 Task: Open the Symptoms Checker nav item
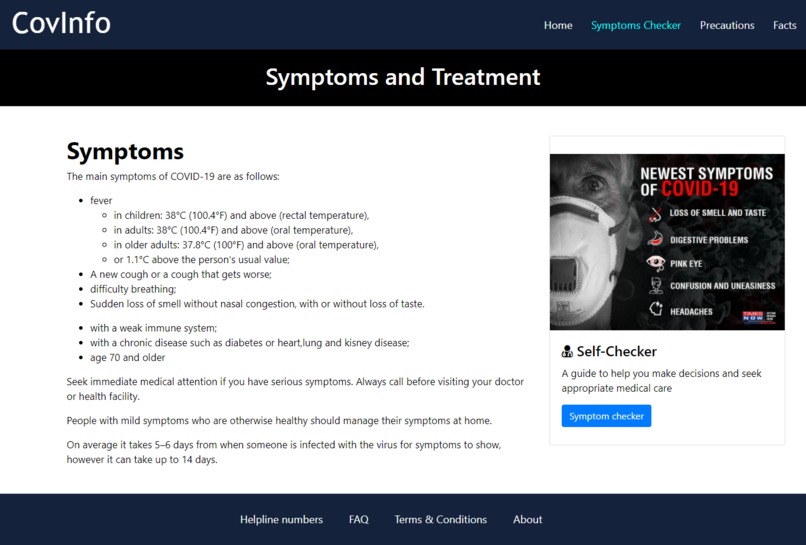click(x=635, y=25)
